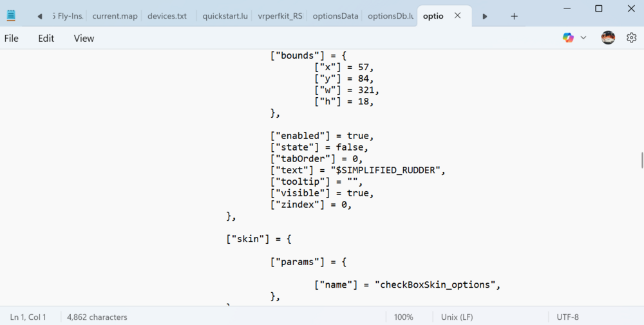
Task: Close the active optio tab
Action: click(458, 16)
